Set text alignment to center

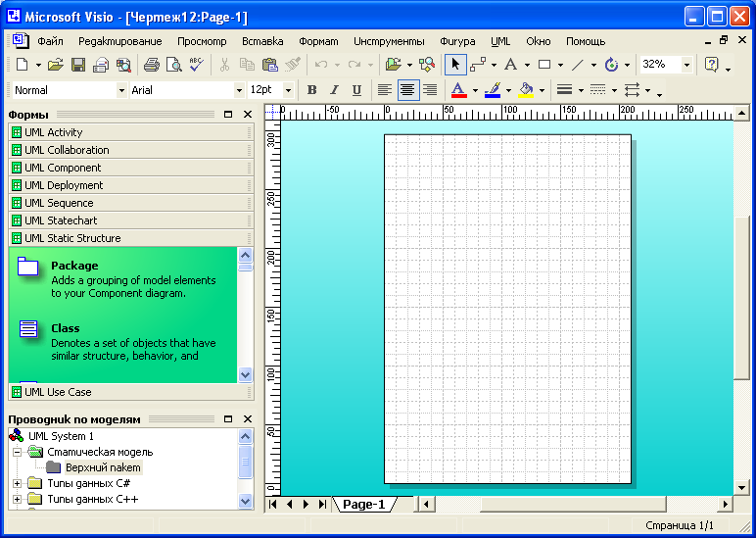pos(408,90)
